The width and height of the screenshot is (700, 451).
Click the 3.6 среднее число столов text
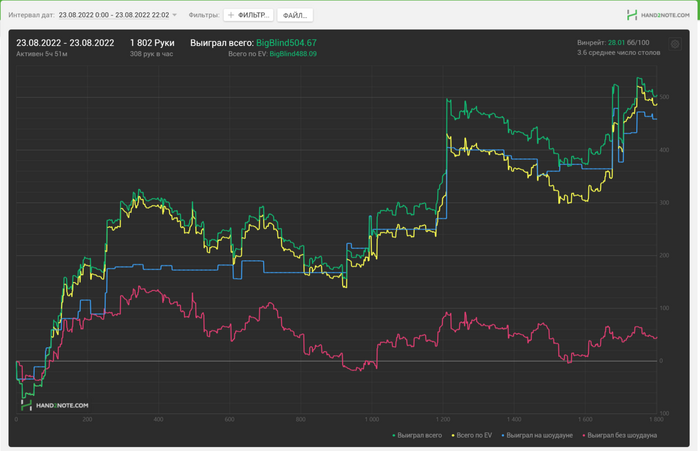coord(618,53)
